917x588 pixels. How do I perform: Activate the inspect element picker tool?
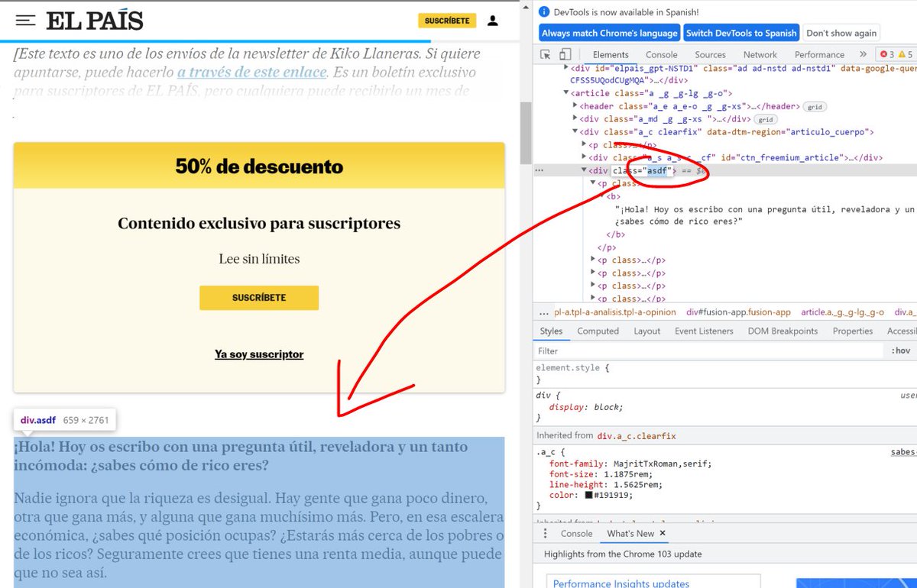[546, 54]
